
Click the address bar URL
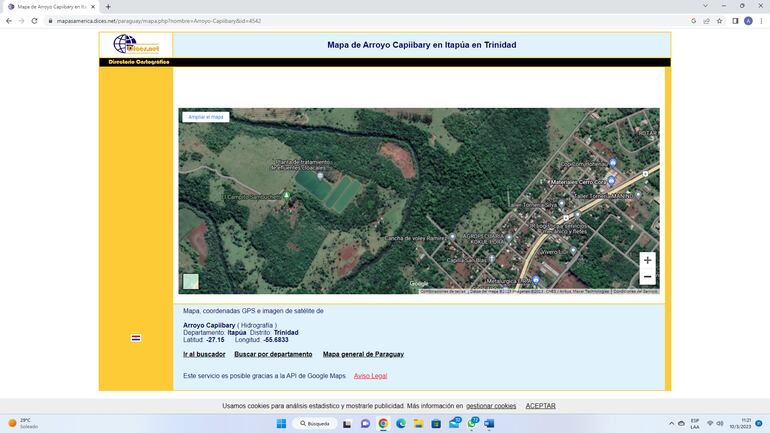[x=159, y=21]
